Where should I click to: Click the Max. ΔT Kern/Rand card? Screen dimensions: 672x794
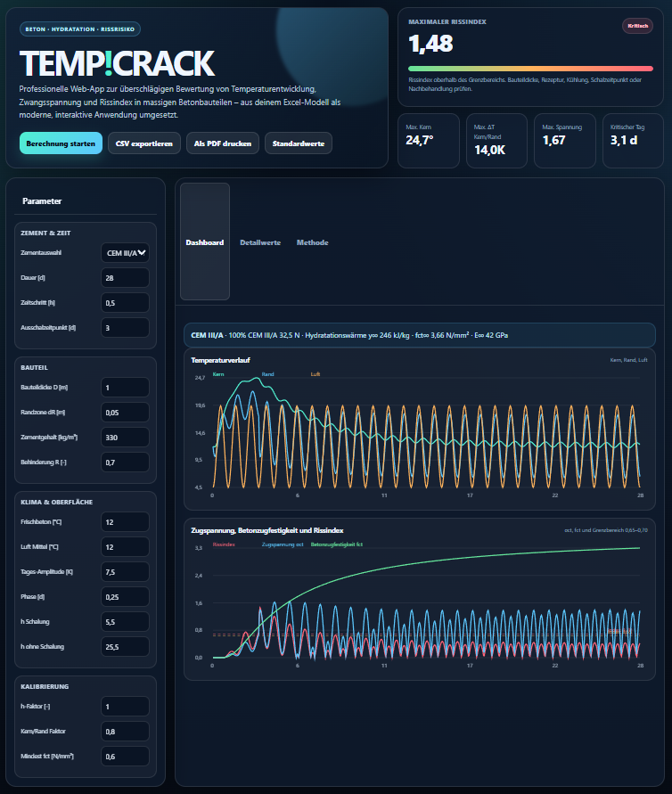(496, 141)
